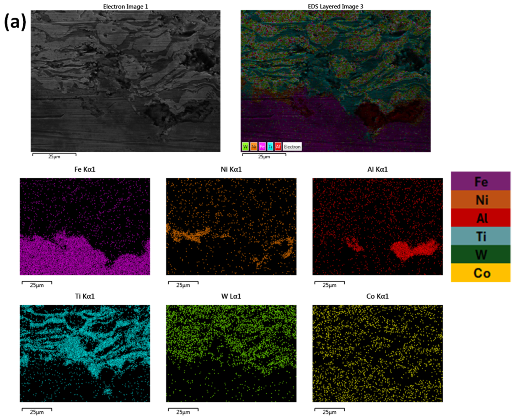515x420 pixels.
Task: Click the Al Kα1 map title
Action: coord(377,169)
